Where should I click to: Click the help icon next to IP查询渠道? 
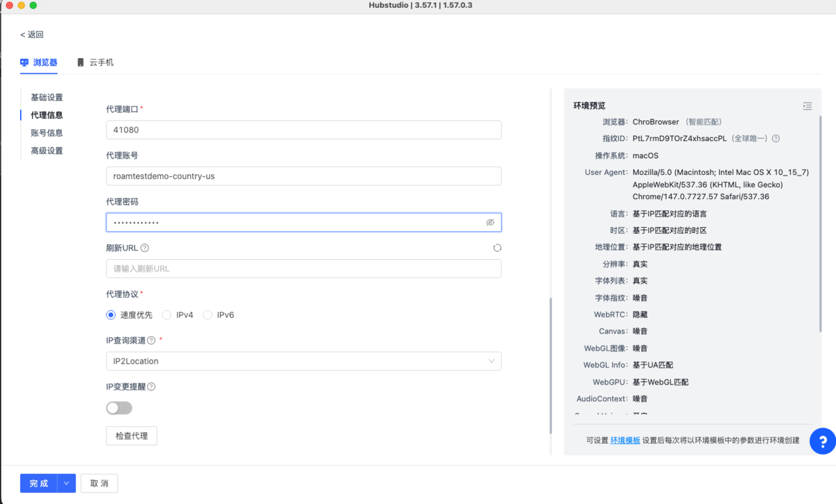point(151,340)
